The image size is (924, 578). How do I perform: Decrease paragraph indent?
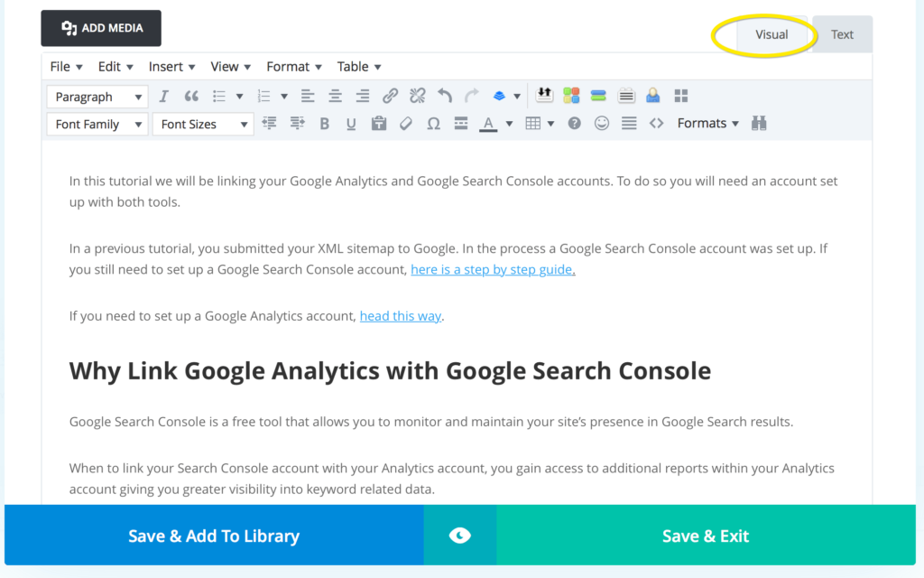[269, 123]
